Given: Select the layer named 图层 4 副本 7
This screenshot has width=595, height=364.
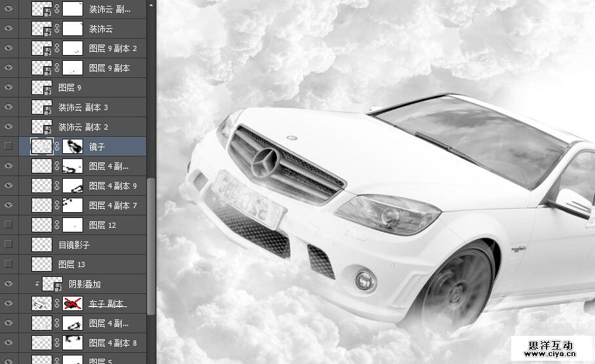Looking at the screenshot, I should pyautogui.click(x=113, y=206).
